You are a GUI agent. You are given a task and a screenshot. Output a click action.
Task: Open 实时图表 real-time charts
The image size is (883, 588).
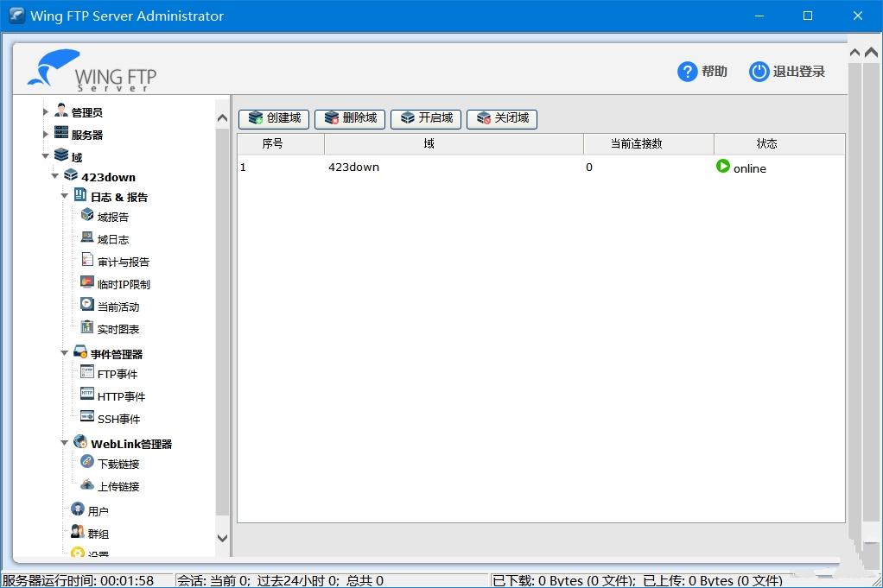click(116, 328)
